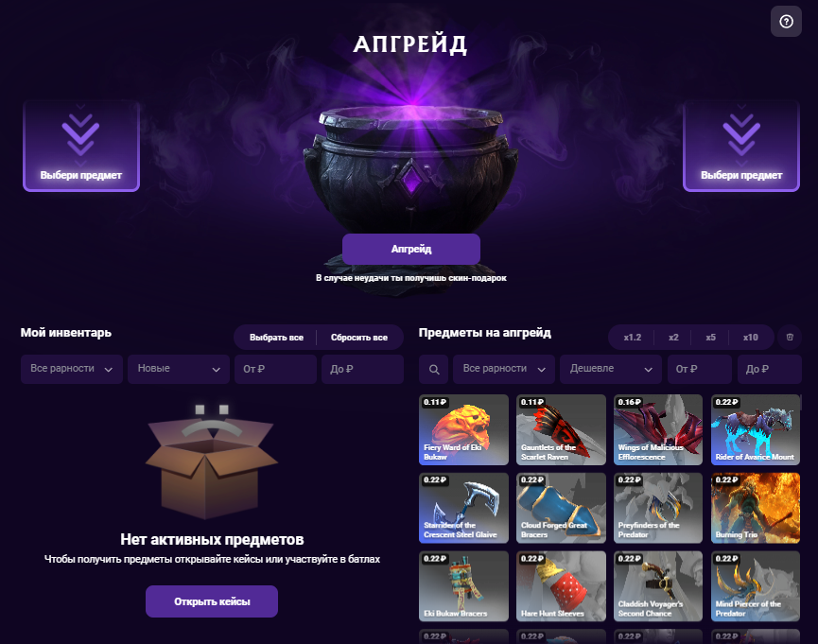The image size is (818, 644).
Task: Click inventory 'От ₽' price field
Action: 275,369
